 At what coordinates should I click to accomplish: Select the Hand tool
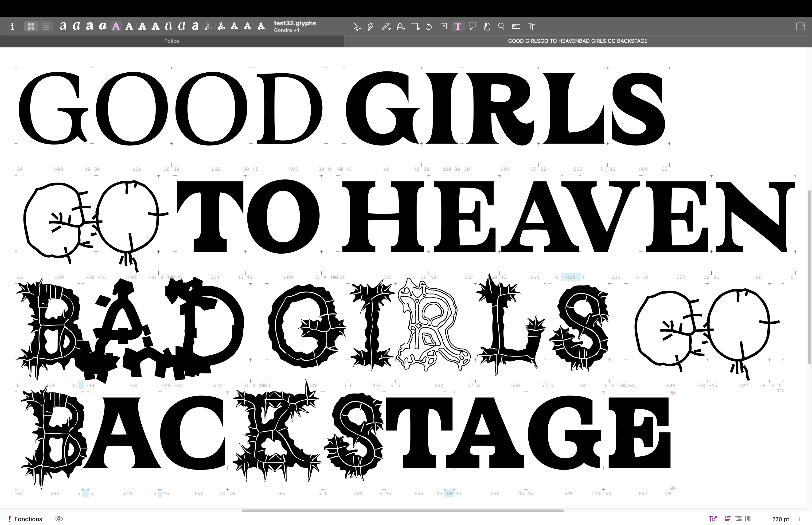(x=487, y=27)
